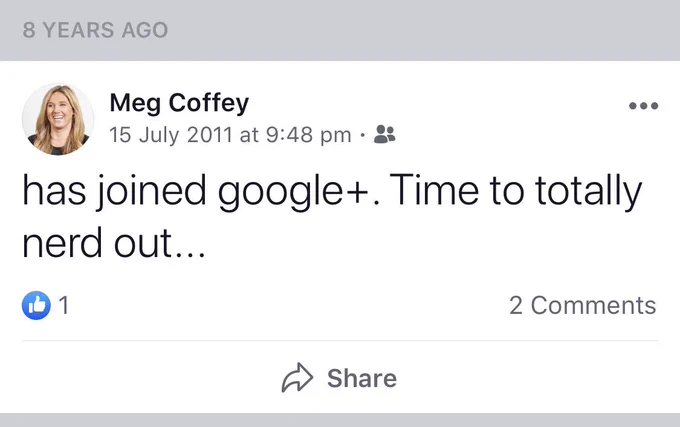Click the word google+ in the post
Image resolution: width=680 pixels, height=427 pixels.
coord(293,192)
